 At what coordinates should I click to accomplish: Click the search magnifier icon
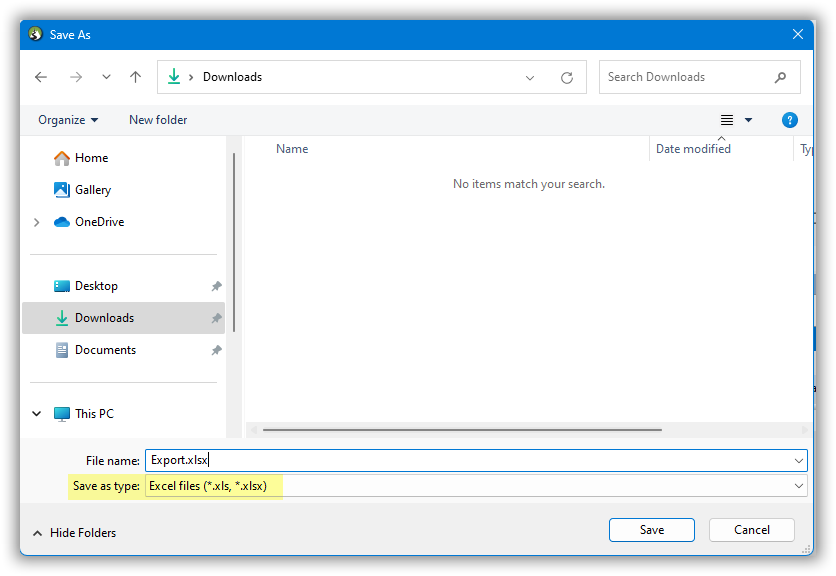point(780,77)
